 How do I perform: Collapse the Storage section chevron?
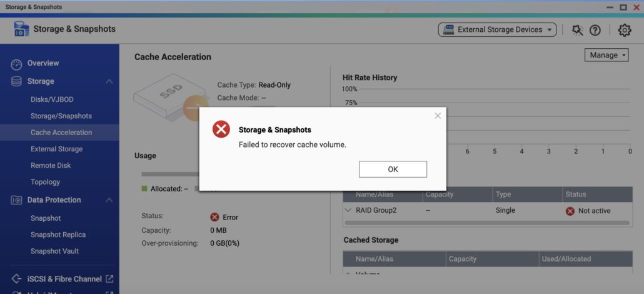[x=109, y=81]
